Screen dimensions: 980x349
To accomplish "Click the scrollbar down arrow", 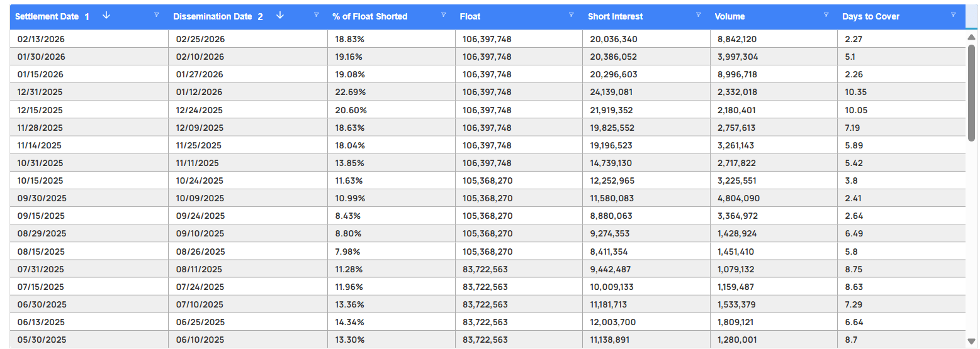I will (971, 342).
